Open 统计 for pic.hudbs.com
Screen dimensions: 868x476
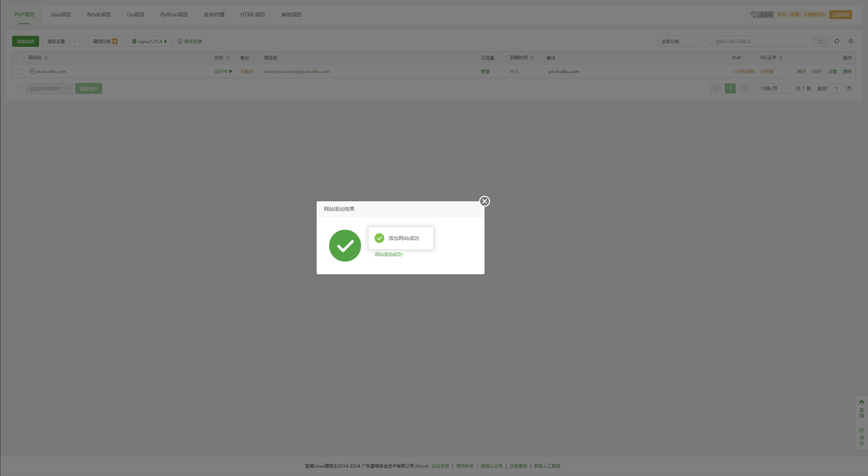tap(801, 71)
